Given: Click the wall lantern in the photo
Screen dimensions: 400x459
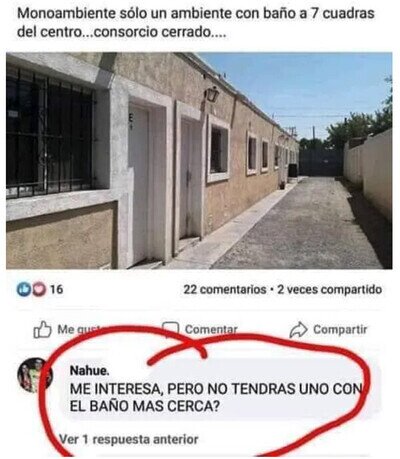Looking at the screenshot, I should pos(212,94).
